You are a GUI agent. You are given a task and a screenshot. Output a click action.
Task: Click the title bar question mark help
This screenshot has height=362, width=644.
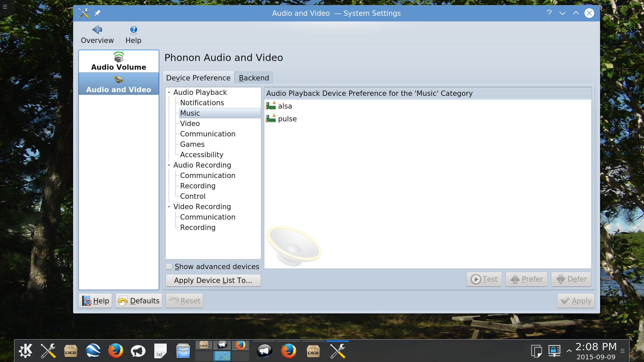pyautogui.click(x=549, y=13)
